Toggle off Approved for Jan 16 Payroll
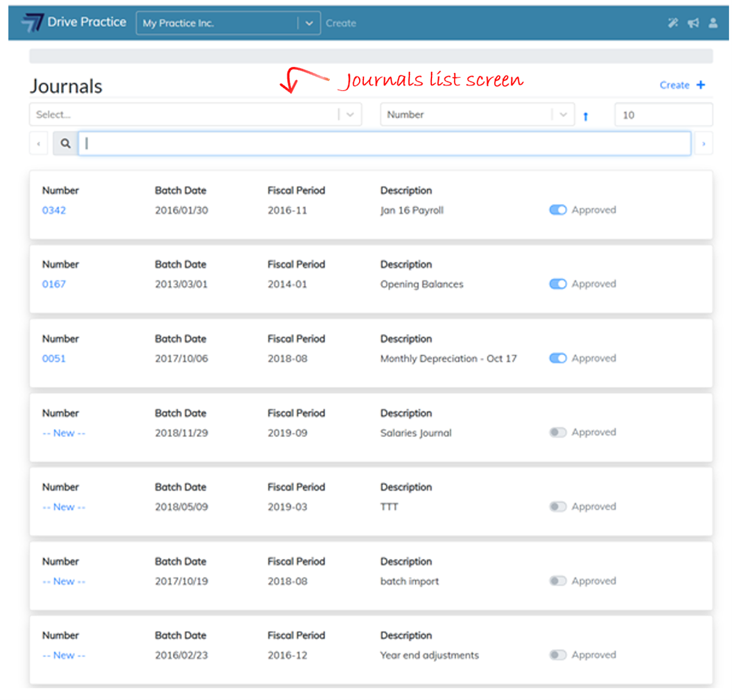Viewport: 732px width, 700px height. click(x=557, y=210)
